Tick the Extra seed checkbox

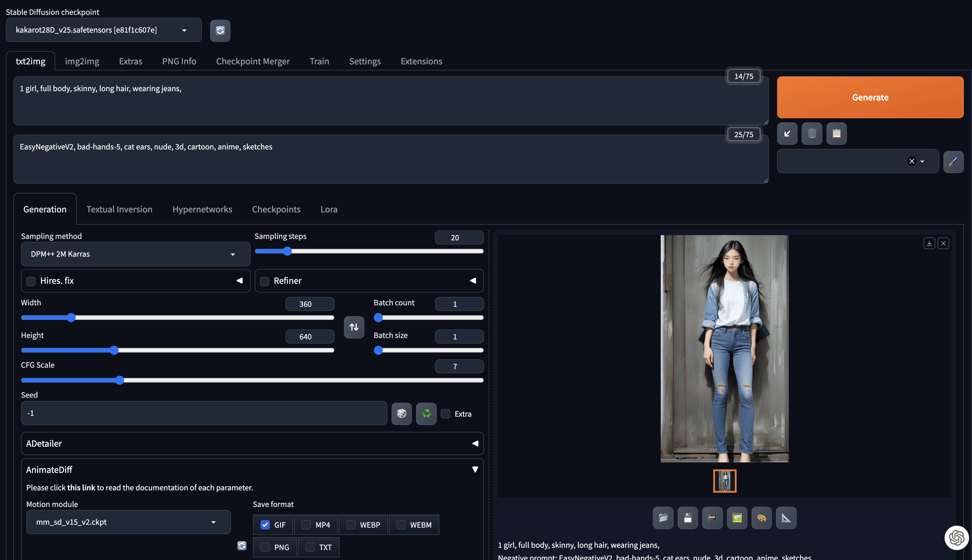[445, 414]
